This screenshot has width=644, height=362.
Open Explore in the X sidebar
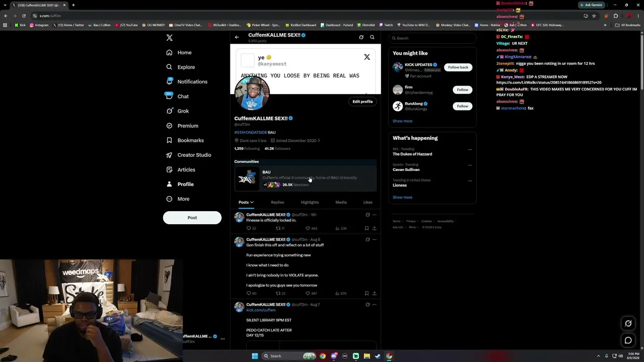coord(181,67)
